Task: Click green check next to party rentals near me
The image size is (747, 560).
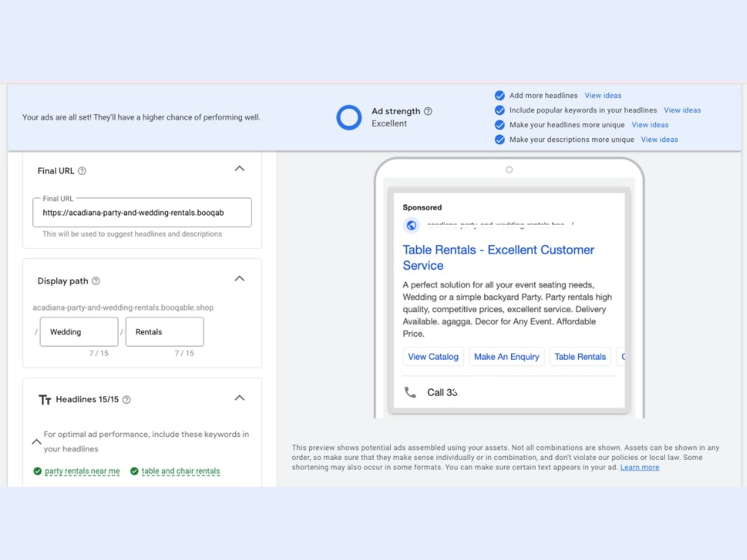Action: [x=37, y=471]
